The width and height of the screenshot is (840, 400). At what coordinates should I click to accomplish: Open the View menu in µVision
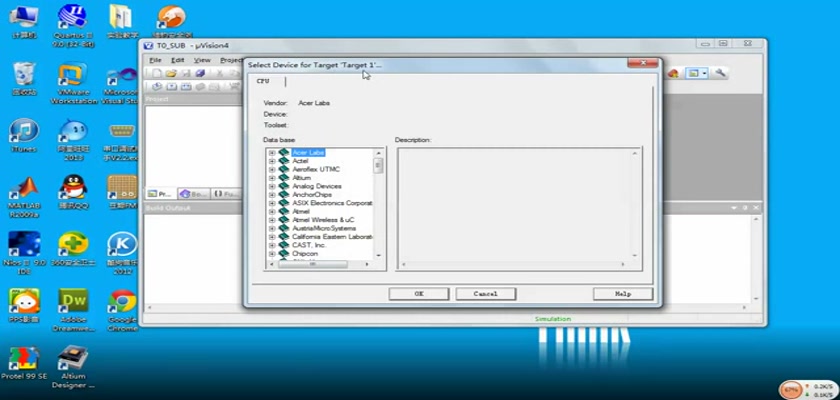click(202, 60)
